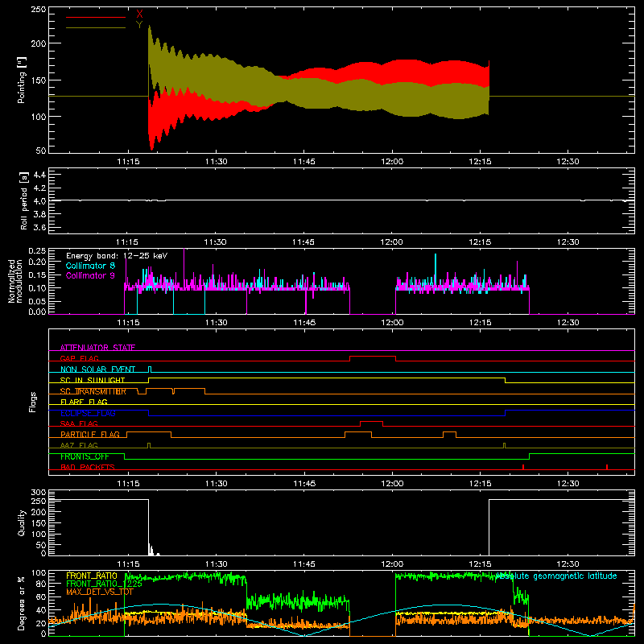Click the BAD_PACKETS flag label
The image size is (644, 644).
click(88, 467)
